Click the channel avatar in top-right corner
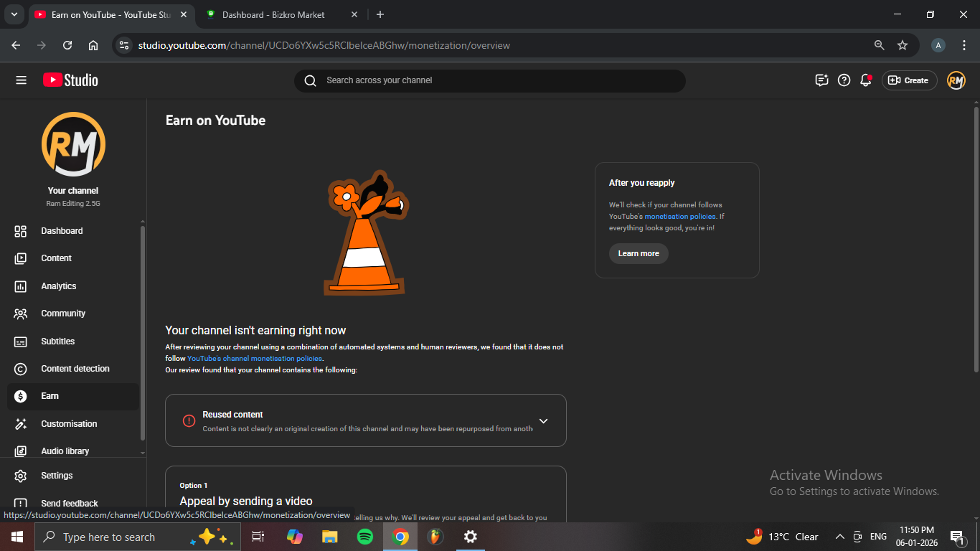Image resolution: width=980 pixels, height=551 pixels. (x=956, y=80)
